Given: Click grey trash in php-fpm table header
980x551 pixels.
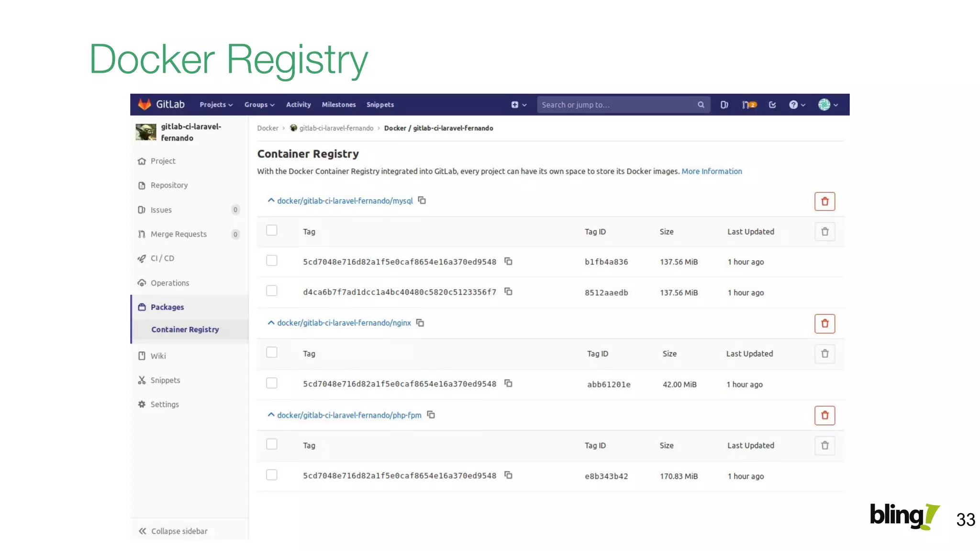Looking at the screenshot, I should (x=824, y=446).
